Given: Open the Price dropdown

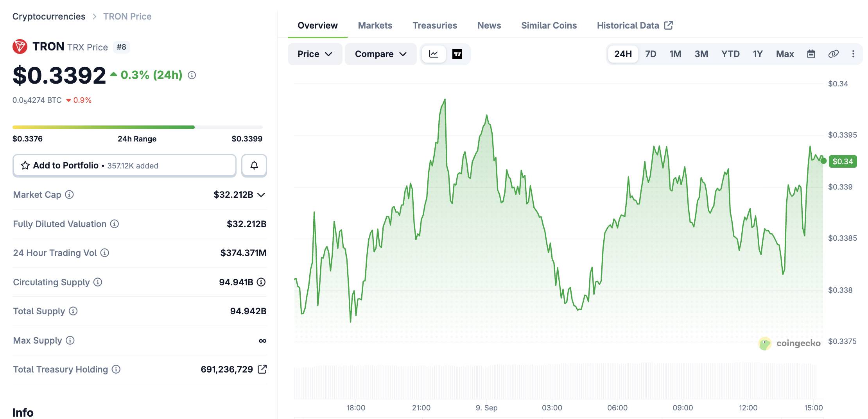Looking at the screenshot, I should (315, 54).
